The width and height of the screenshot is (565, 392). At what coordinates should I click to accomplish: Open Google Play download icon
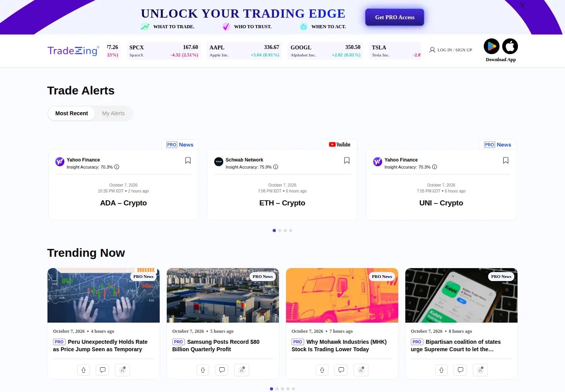491,46
